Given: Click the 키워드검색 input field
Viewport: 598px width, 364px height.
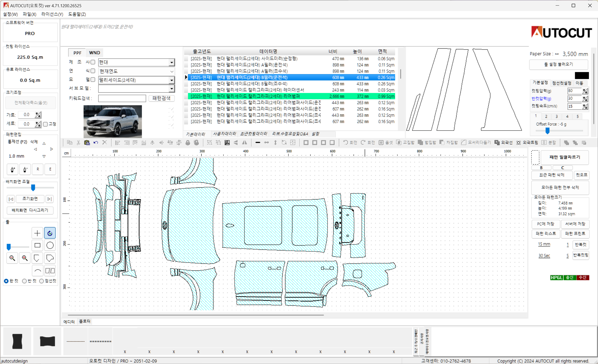Looking at the screenshot, I should pyautogui.click(x=122, y=98).
